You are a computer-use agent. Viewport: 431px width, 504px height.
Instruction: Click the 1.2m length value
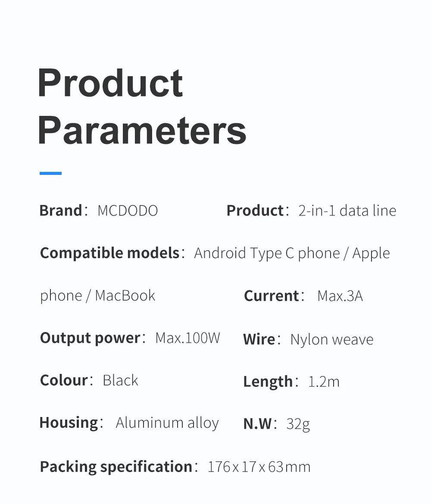[324, 382]
